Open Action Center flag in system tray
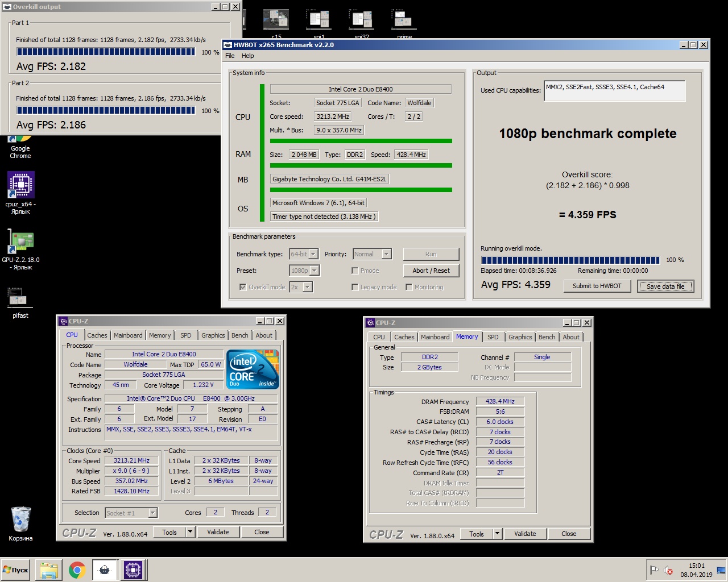This screenshot has width=728, height=582. click(x=654, y=570)
